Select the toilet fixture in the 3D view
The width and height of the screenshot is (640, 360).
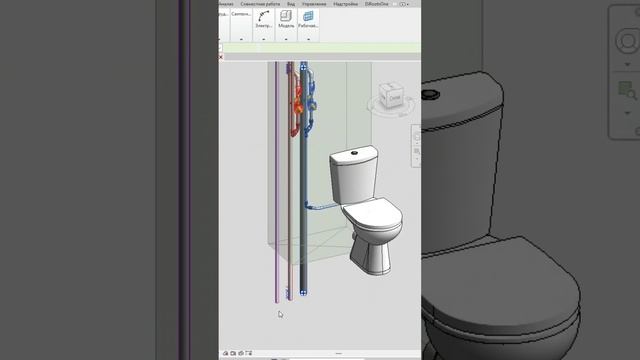(367, 210)
